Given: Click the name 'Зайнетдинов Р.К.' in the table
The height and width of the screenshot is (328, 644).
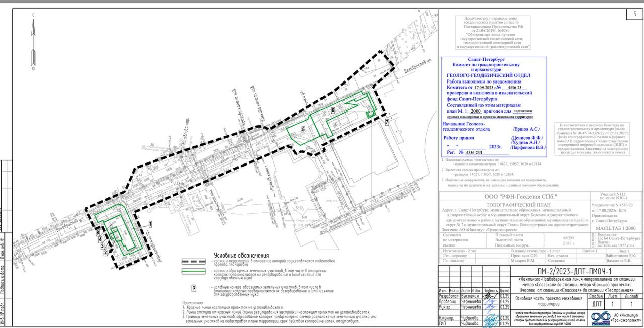Looking at the screenshot, I should tap(621, 256).
